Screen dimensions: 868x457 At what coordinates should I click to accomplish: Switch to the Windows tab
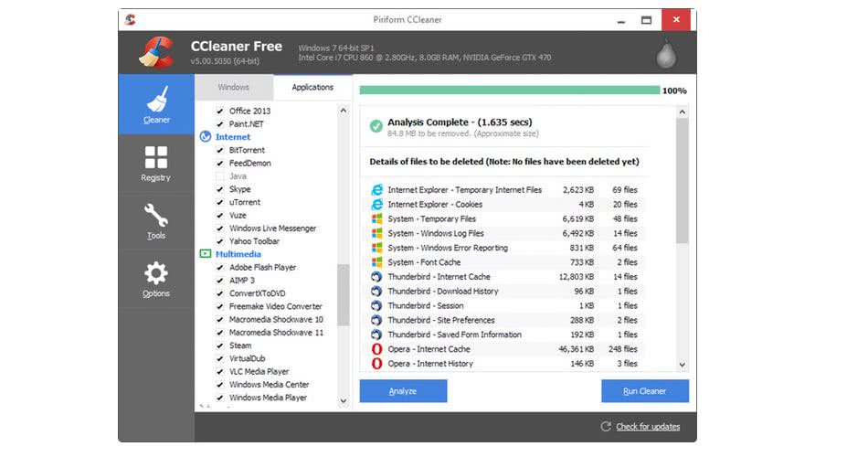tap(234, 88)
